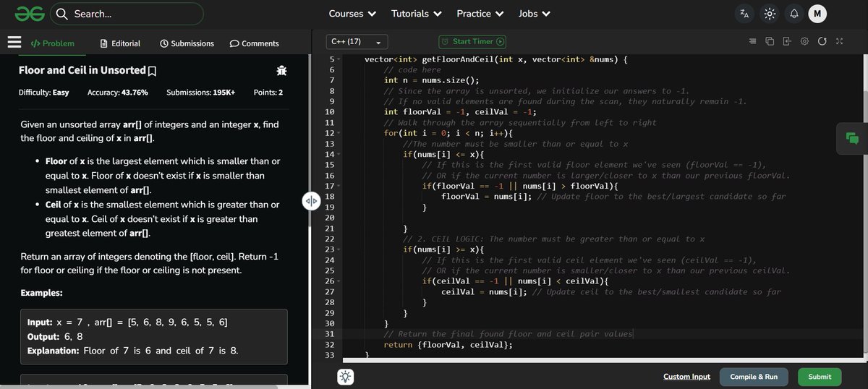
Task: Click Compile & Run
Action: pyautogui.click(x=754, y=377)
